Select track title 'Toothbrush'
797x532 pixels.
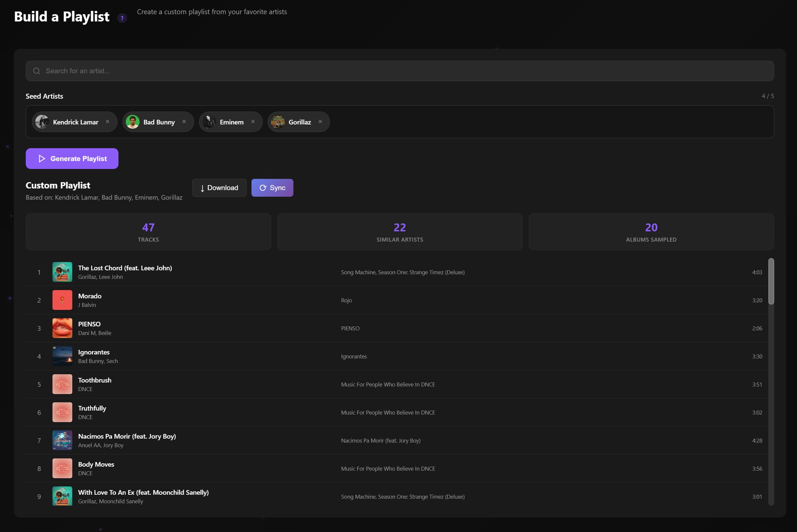(95, 380)
